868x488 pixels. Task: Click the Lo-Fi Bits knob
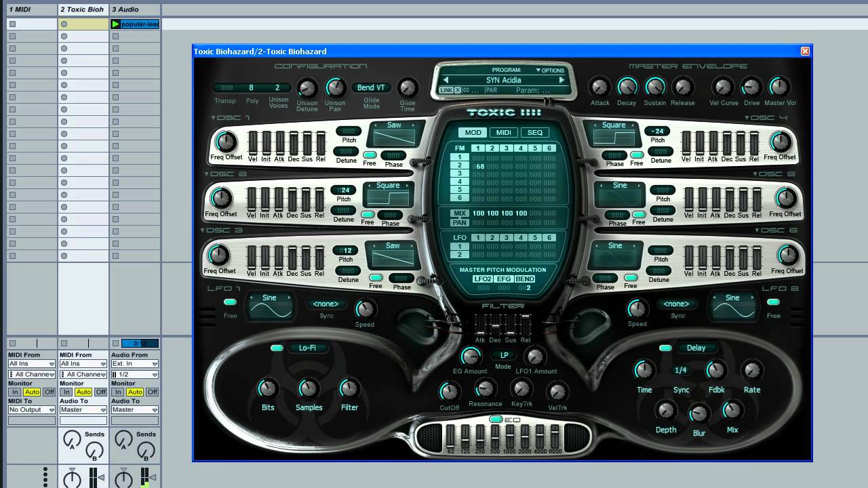pyautogui.click(x=268, y=389)
